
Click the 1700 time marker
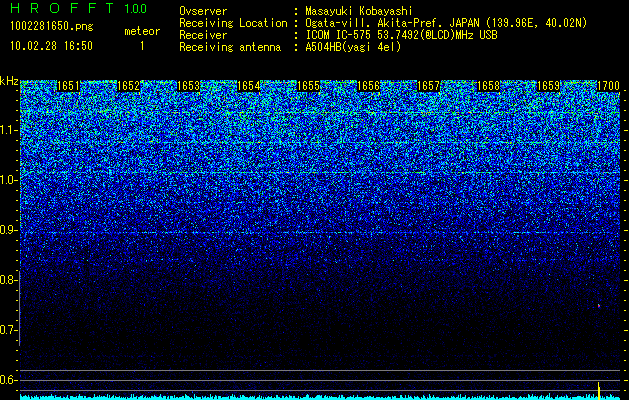click(608, 86)
